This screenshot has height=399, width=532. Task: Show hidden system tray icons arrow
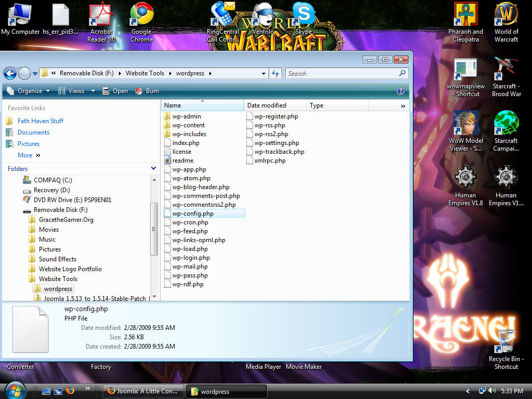click(x=468, y=391)
